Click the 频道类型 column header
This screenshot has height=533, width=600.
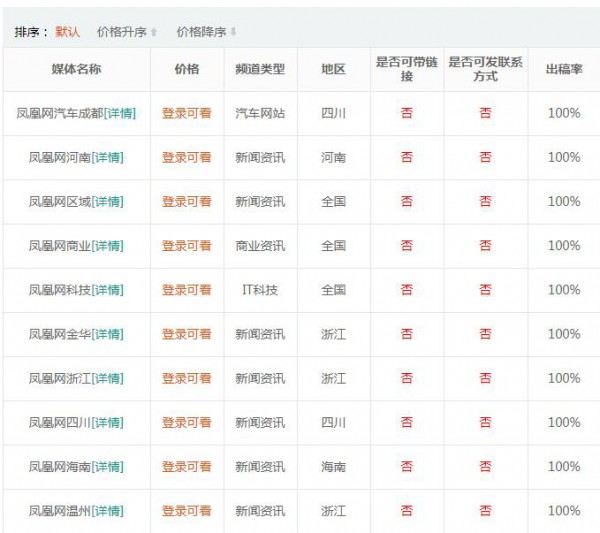pos(260,69)
